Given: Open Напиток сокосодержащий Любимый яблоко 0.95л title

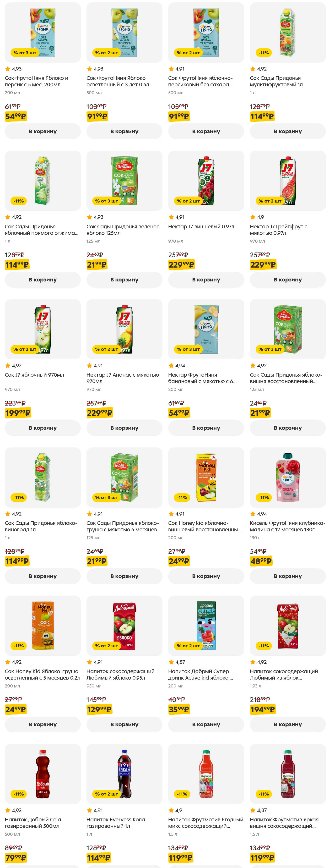Looking at the screenshot, I should coord(120,675).
